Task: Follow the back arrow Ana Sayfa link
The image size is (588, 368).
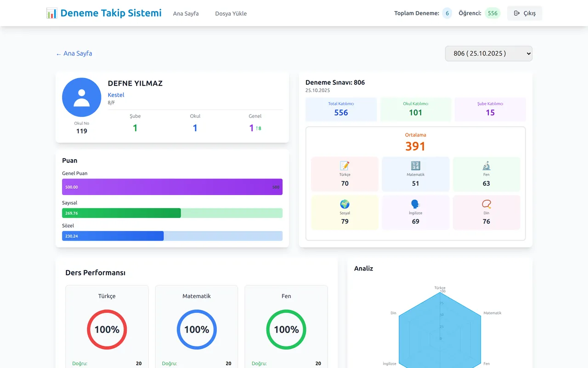Action: pyautogui.click(x=74, y=53)
